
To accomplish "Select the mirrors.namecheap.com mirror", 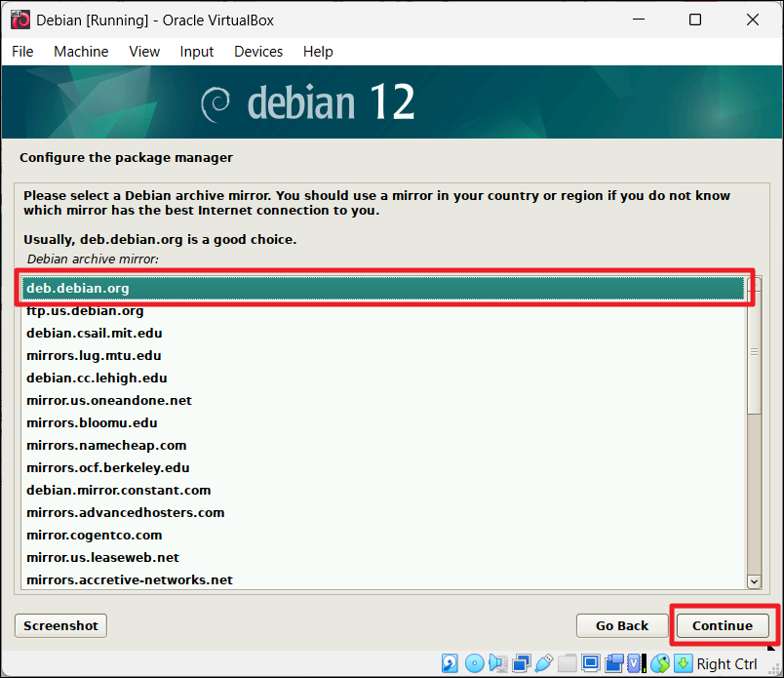I will pyautogui.click(x=383, y=446).
